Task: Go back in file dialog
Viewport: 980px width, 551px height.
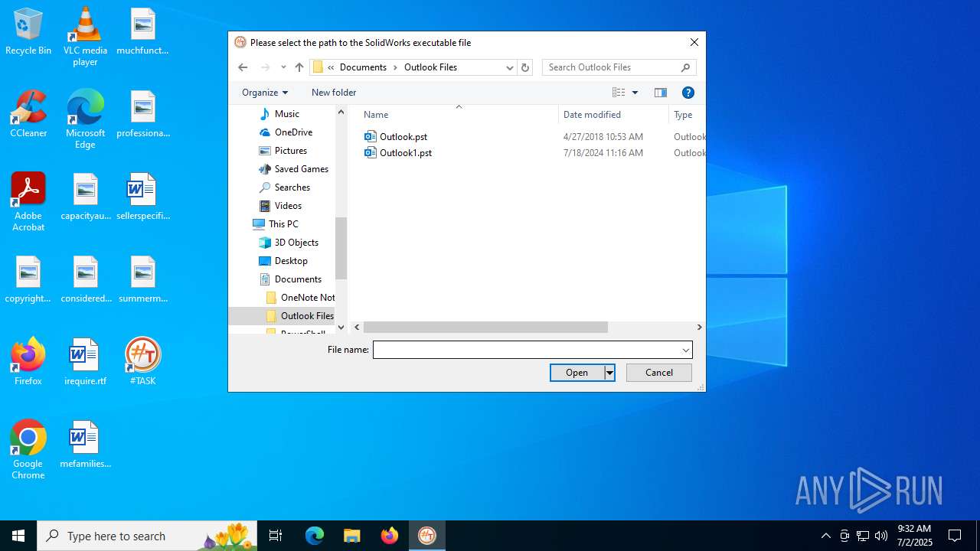Action: coord(243,67)
